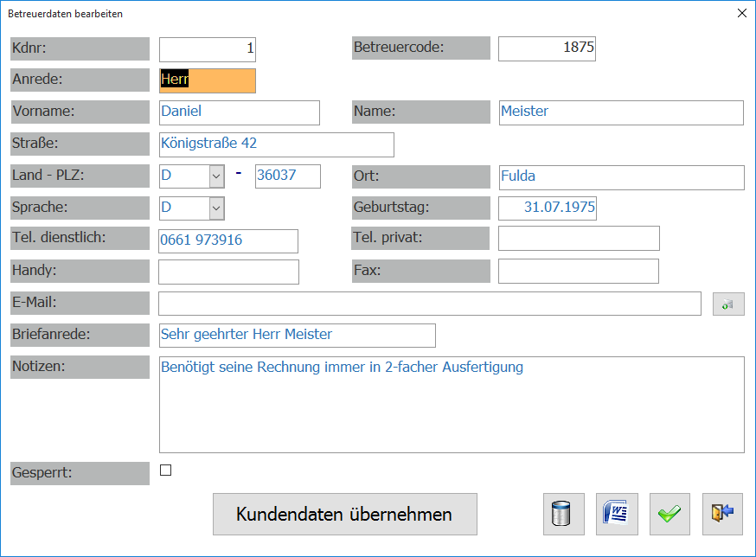Screen dimensions: 756x557
Task: Click the Name field showing Meister
Action: 621,112
